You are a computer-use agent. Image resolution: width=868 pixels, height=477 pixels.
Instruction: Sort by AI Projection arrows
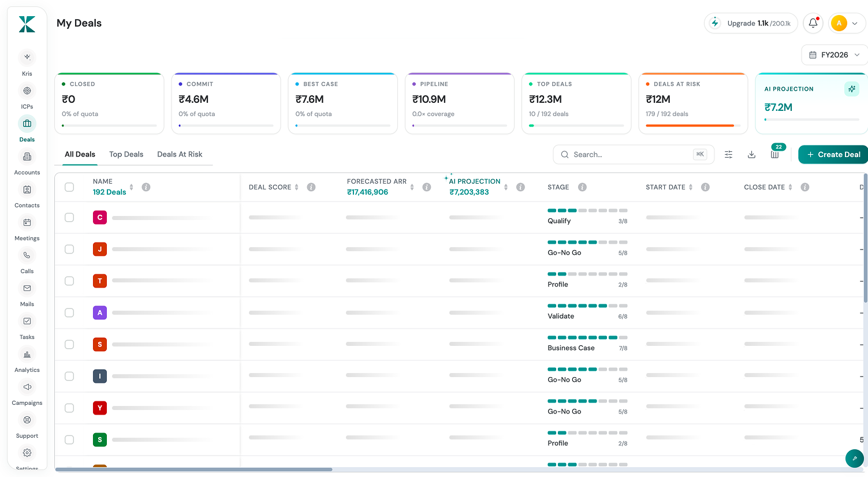506,187
